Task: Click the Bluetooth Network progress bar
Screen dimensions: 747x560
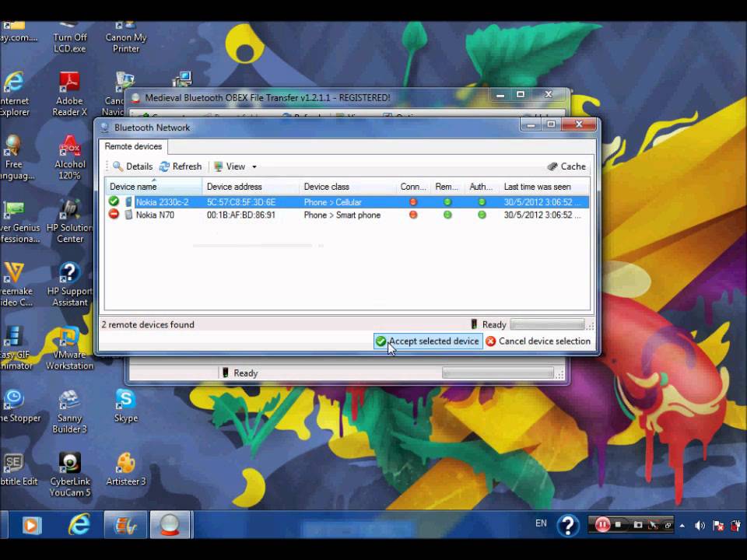Action: pyautogui.click(x=547, y=325)
